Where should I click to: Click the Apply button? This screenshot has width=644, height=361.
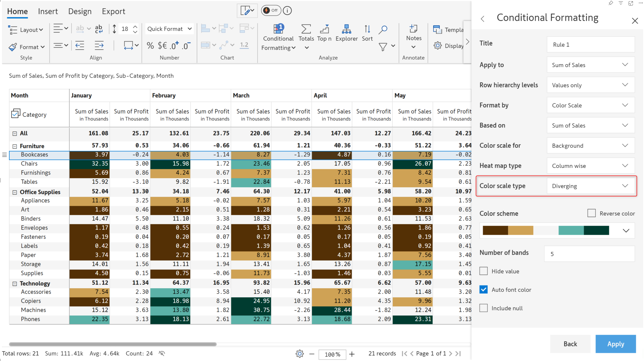coord(615,344)
